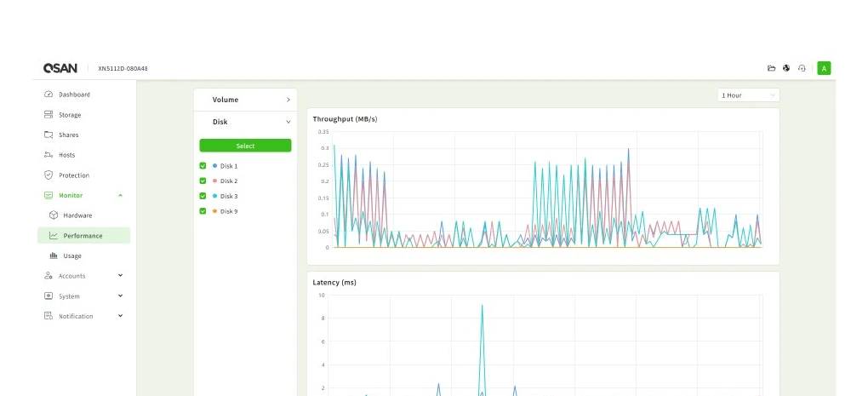Click the Usage bar-chart icon
This screenshot has width=868, height=396.
coord(54,255)
